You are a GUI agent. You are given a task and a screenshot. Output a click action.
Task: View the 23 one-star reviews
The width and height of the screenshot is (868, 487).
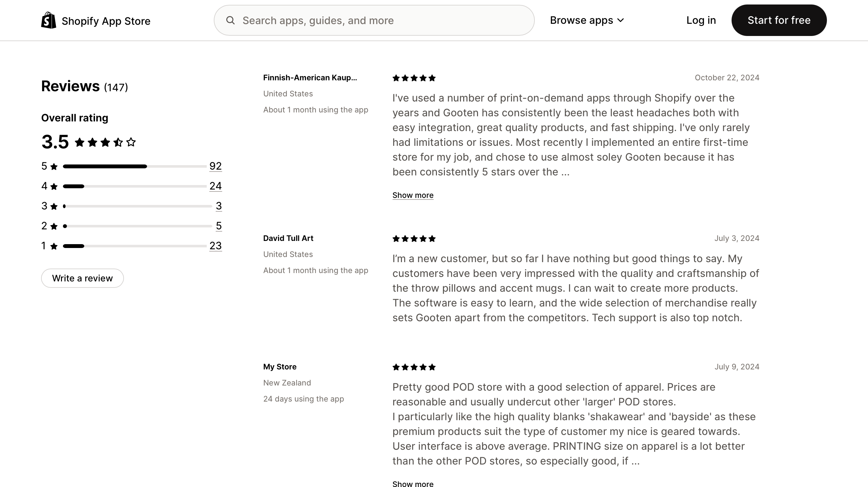click(215, 245)
